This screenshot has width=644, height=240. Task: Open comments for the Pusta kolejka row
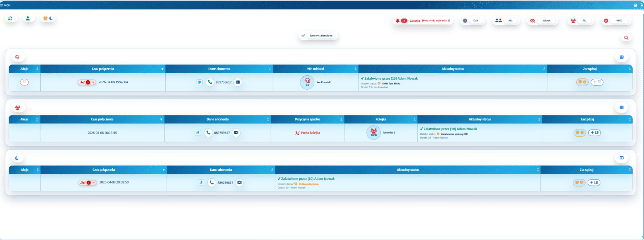point(580,133)
